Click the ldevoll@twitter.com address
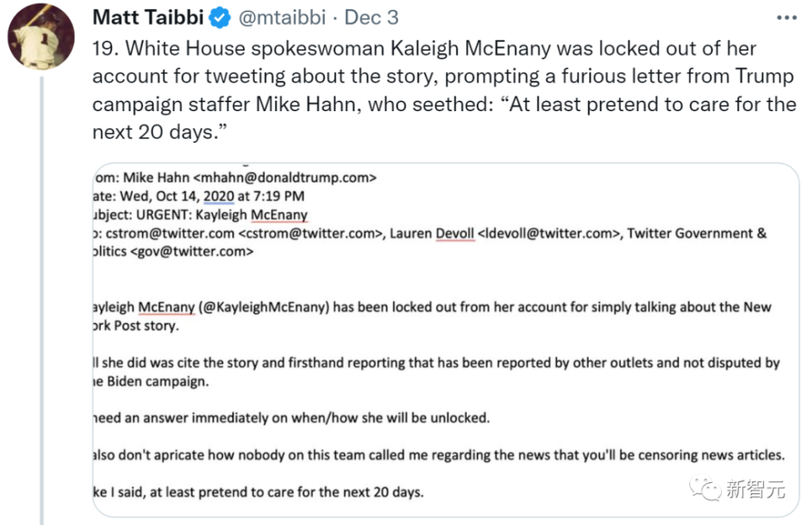Viewport: 812px width, 525px height. click(550, 234)
